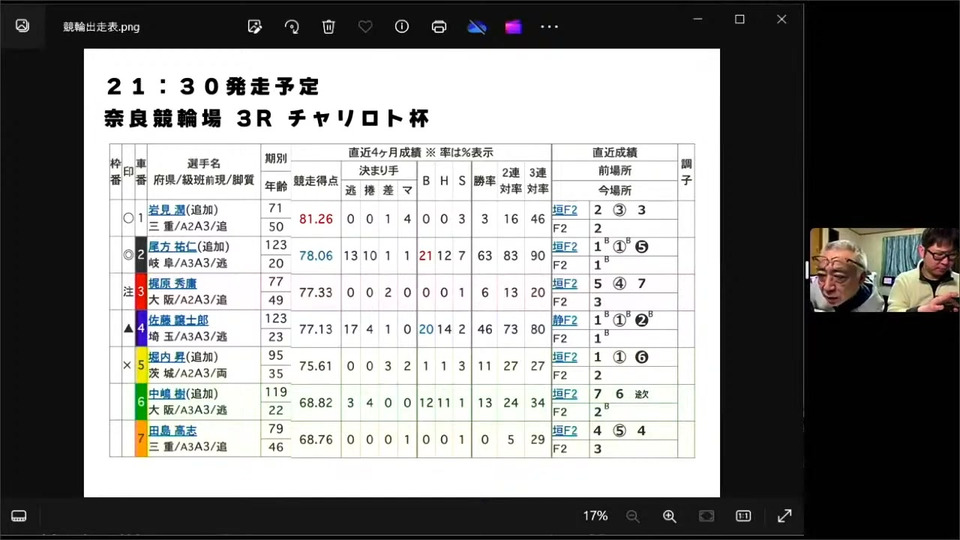Click the 決まり手 column header
Viewport: 960px width, 540px height.
[378, 171]
